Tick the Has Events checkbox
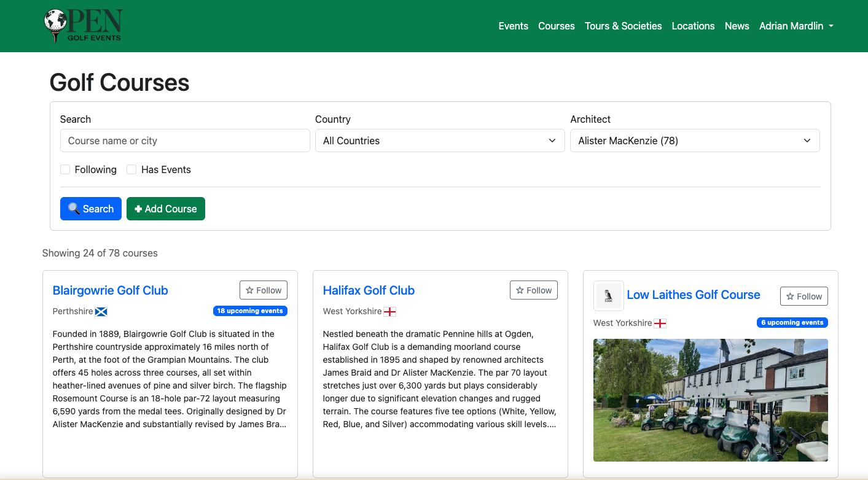The width and height of the screenshot is (868, 480). tap(131, 169)
